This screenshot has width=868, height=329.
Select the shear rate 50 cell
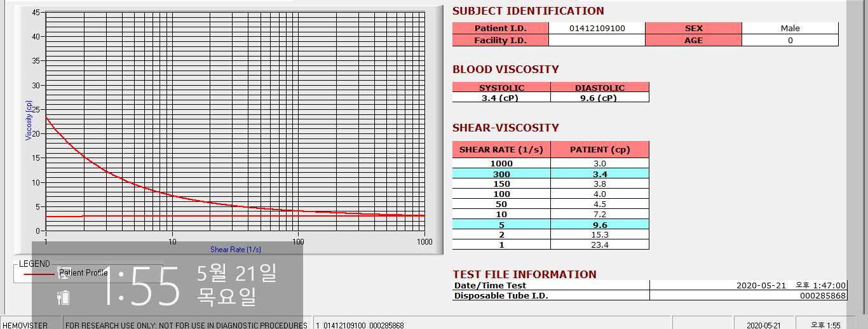click(x=501, y=204)
